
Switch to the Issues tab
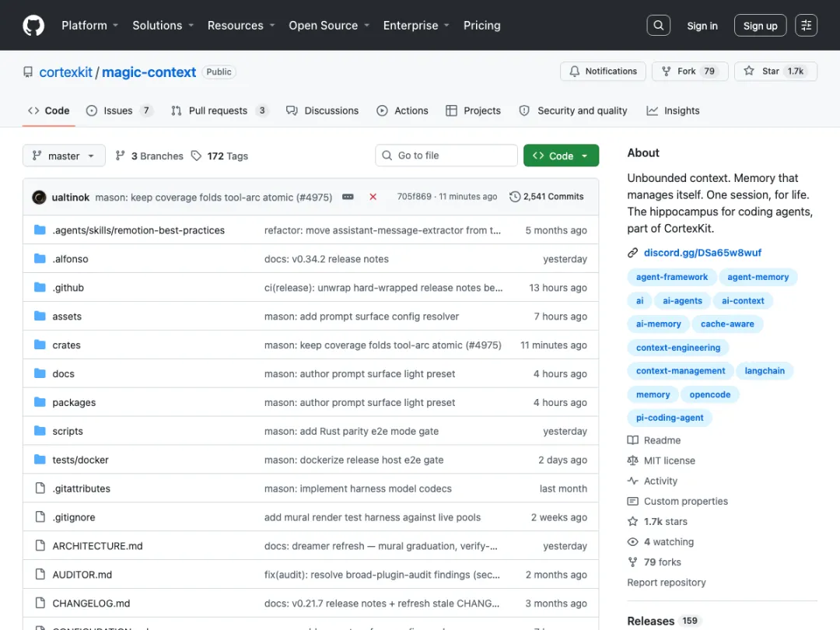coord(120,111)
